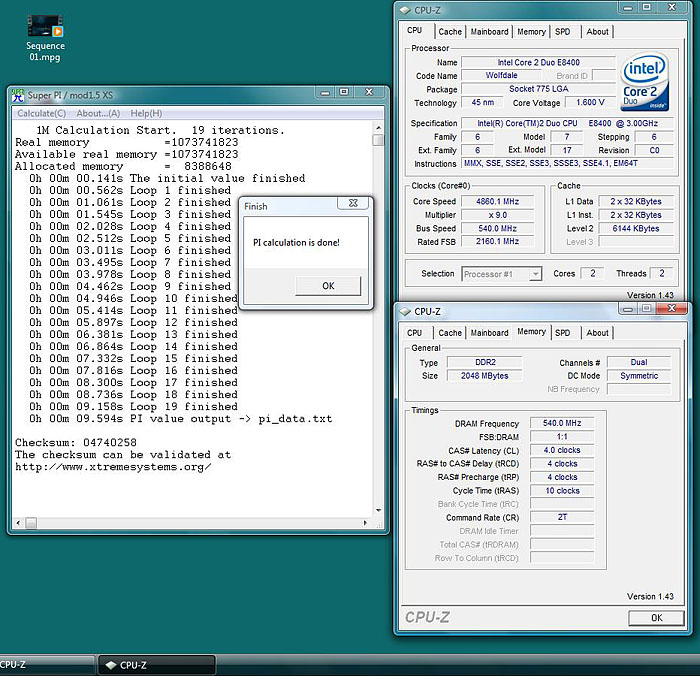Open Mainboard tab in upper CPU-Z
This screenshot has height=676, width=700.
click(489, 32)
